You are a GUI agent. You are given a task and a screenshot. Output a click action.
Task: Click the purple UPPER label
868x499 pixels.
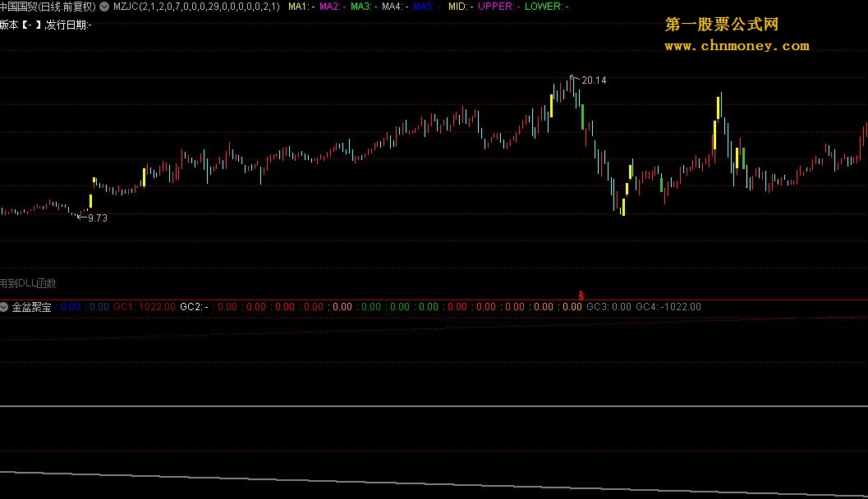(498, 7)
